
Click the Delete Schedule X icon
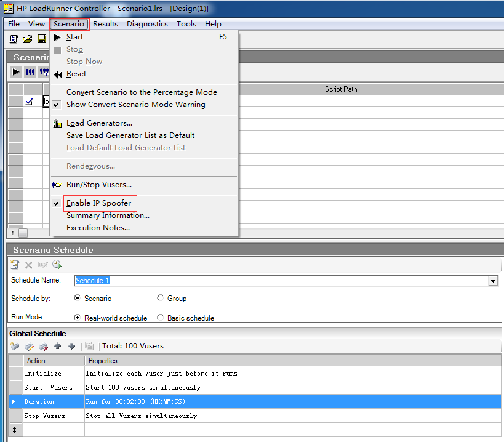click(28, 265)
